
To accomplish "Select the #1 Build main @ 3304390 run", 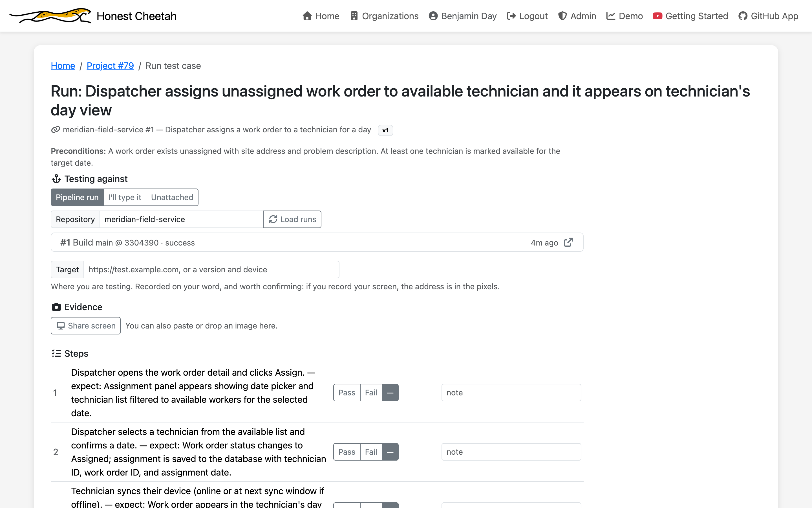I will coord(317,242).
